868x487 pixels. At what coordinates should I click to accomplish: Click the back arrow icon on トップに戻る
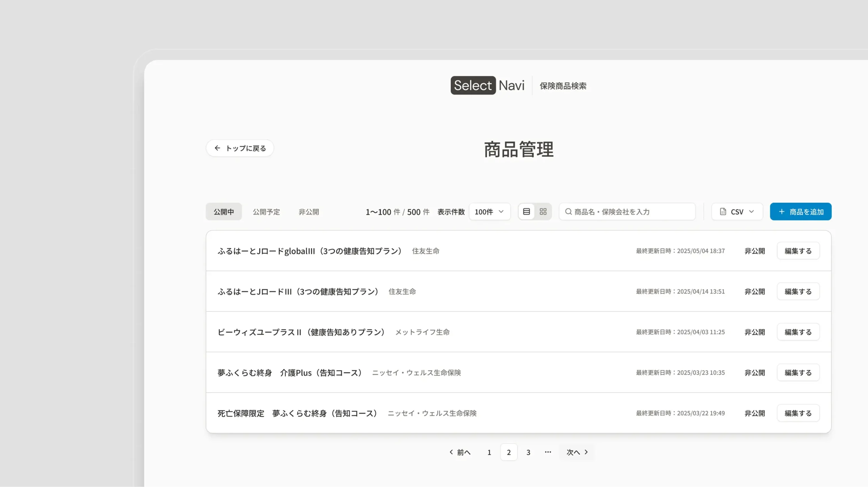(217, 148)
